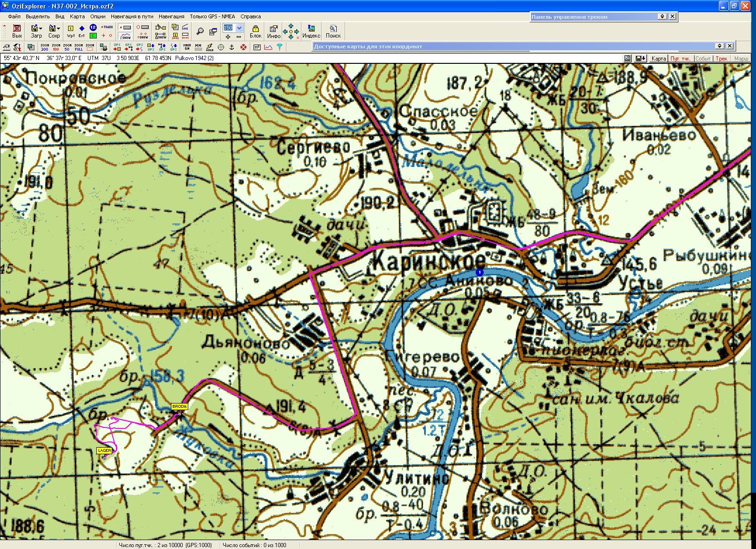Click the anchor alarm icon
Image resolution: width=756 pixels, height=549 pixels.
231,47
